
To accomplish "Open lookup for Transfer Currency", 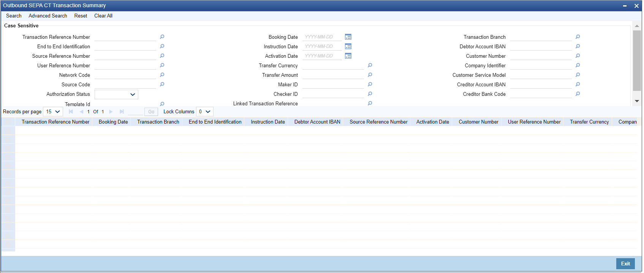I will click(370, 65).
